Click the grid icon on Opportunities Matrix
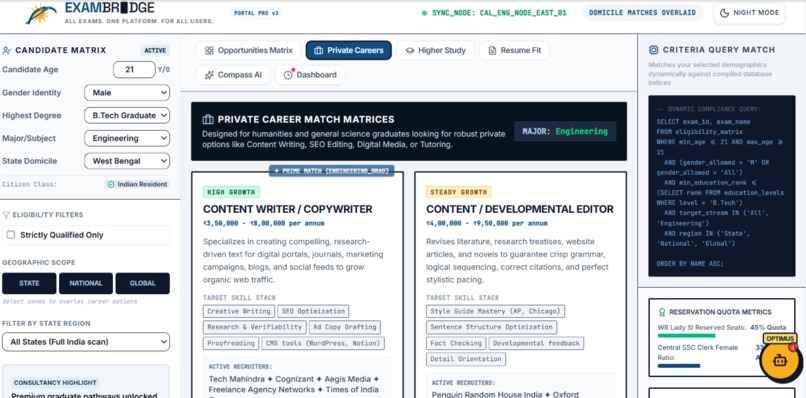806x398 pixels. [x=209, y=50]
